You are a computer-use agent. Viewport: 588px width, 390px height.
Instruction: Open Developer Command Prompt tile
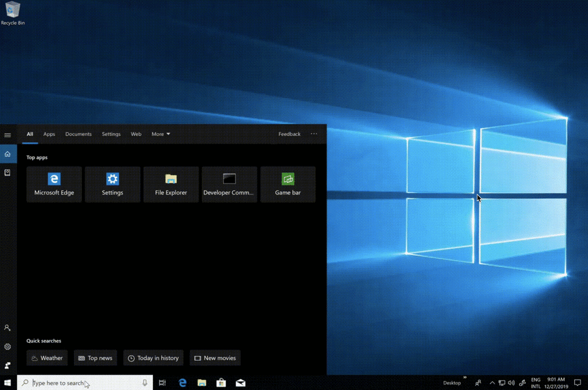pyautogui.click(x=229, y=184)
